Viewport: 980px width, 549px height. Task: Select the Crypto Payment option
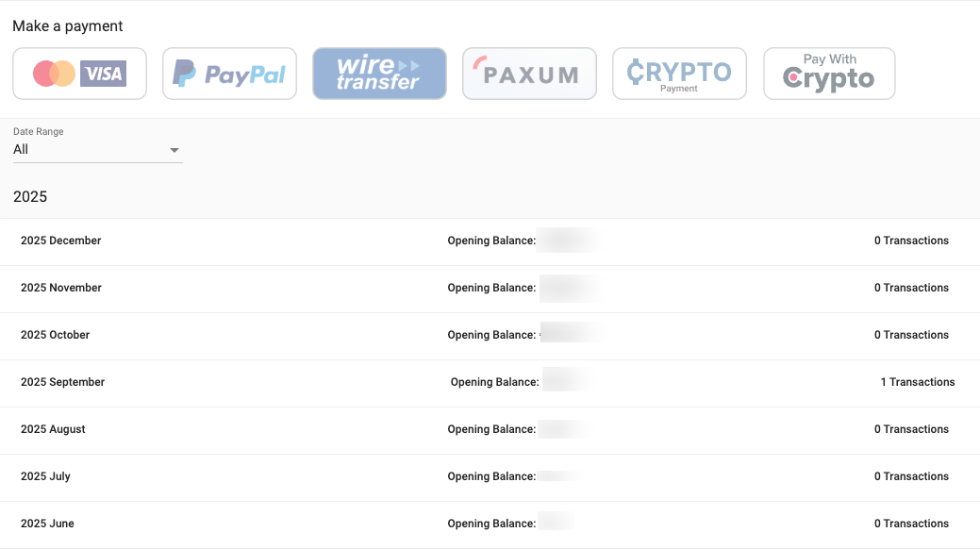[x=679, y=73]
